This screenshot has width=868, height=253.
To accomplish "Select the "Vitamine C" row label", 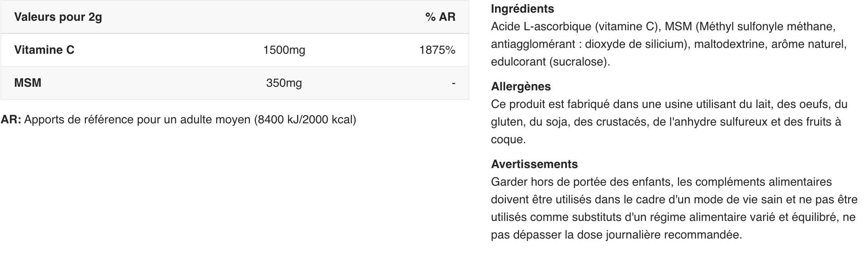I will [x=44, y=50].
